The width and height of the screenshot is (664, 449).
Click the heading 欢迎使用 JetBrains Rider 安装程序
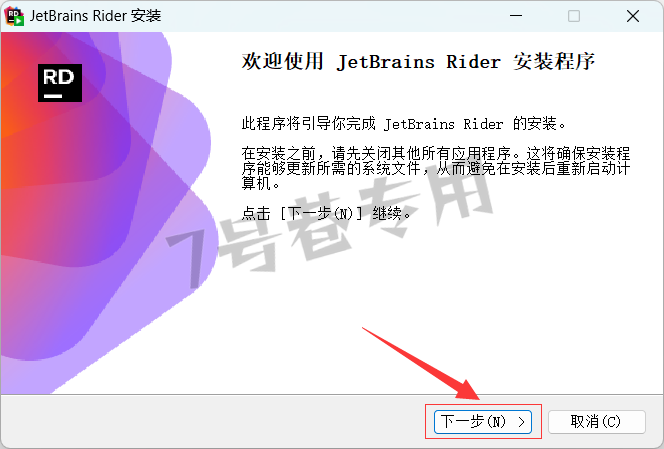418,61
